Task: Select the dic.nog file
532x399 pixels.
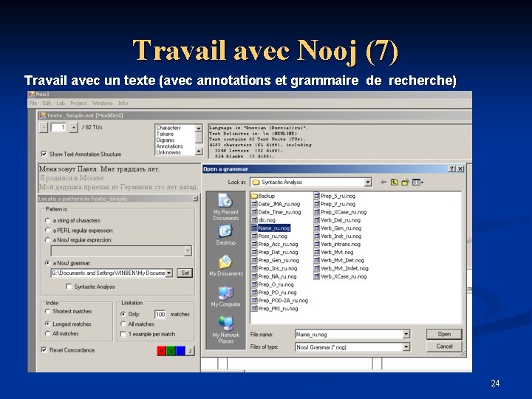Action: [x=263, y=220]
